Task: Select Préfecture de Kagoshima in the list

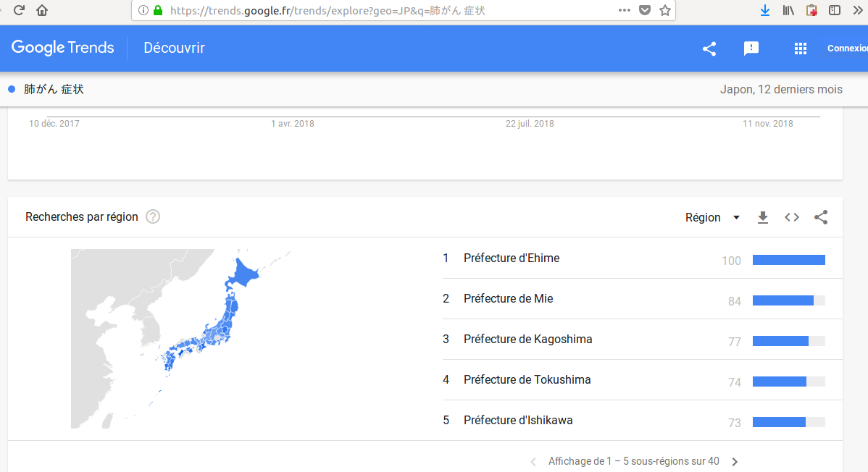Action: pos(527,340)
